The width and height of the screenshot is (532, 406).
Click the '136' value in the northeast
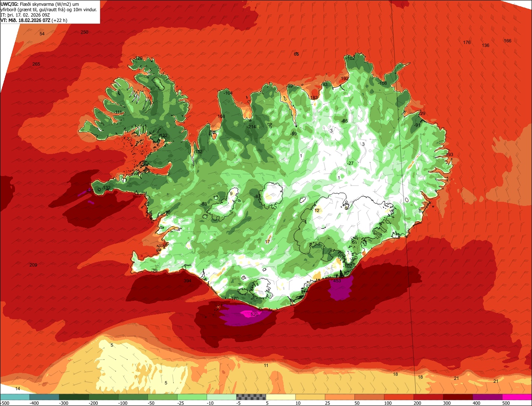coord(485,45)
